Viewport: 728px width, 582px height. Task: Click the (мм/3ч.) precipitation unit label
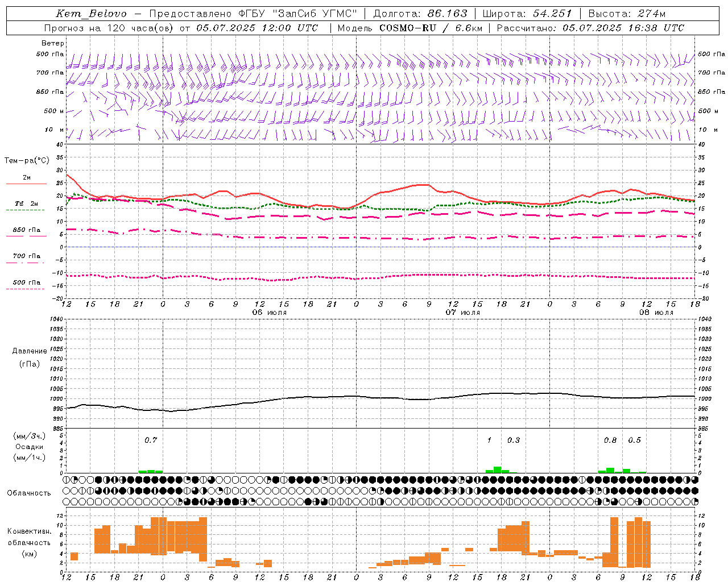point(30,436)
